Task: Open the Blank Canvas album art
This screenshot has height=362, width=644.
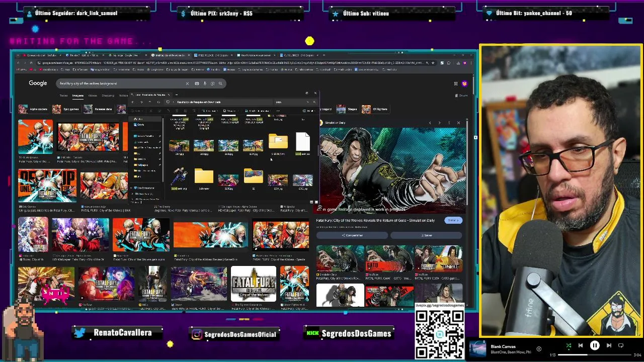Action: tap(478, 348)
